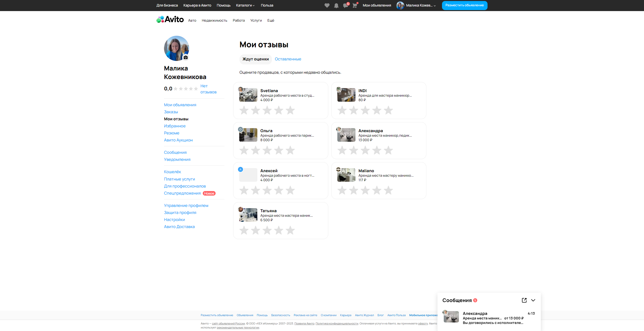This screenshot has width=644, height=331.
Task: Give INDI a one-star rating
Action: point(342,110)
